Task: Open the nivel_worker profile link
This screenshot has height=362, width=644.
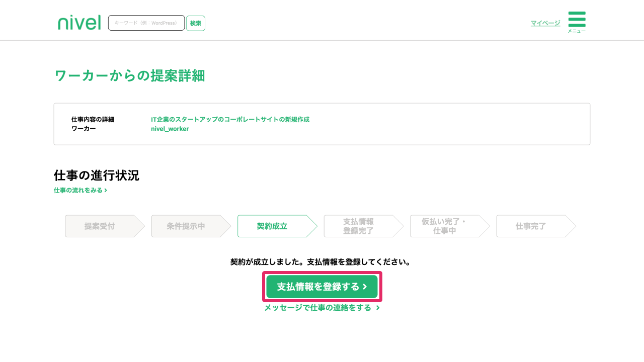Action: [170, 129]
